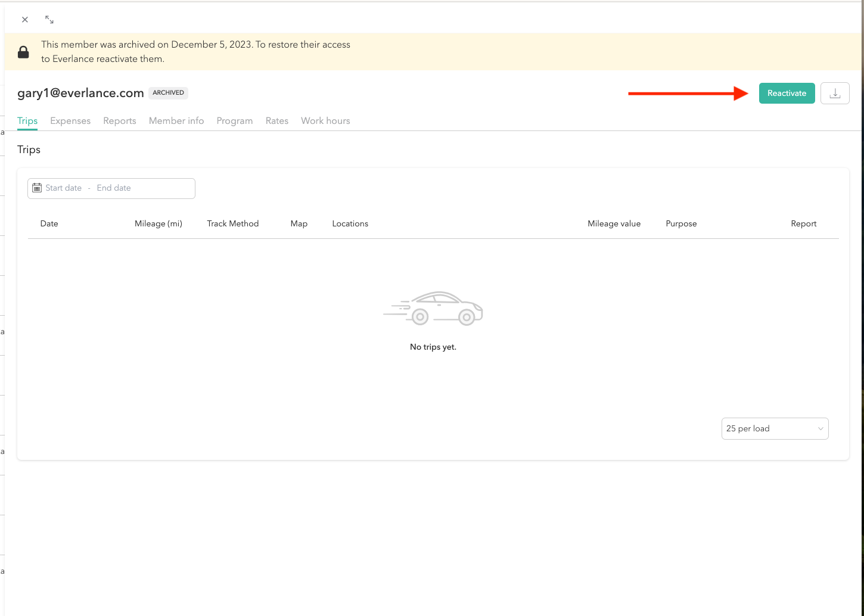Screen dimensions: 864x616
Task: Open the calendar icon in date filter
Action: click(38, 188)
